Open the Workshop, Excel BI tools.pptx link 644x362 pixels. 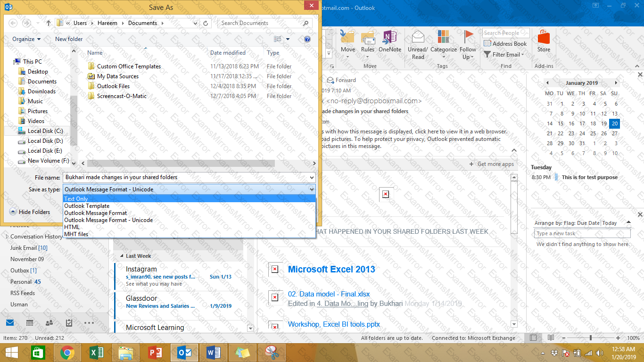point(334,324)
